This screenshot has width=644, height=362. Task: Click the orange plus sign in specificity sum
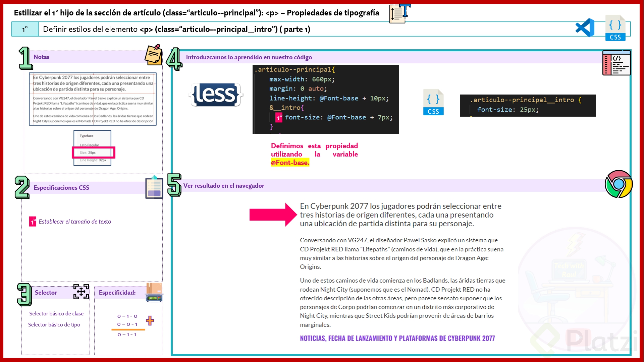click(150, 321)
